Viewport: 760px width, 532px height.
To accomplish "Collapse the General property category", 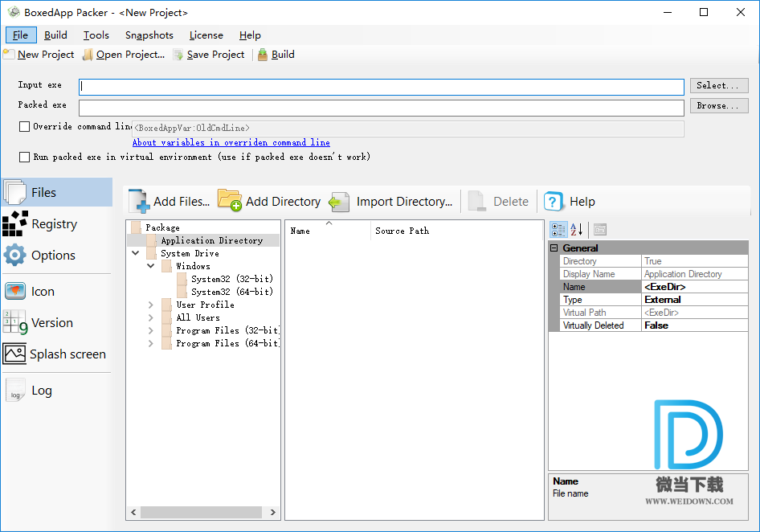I will (554, 248).
